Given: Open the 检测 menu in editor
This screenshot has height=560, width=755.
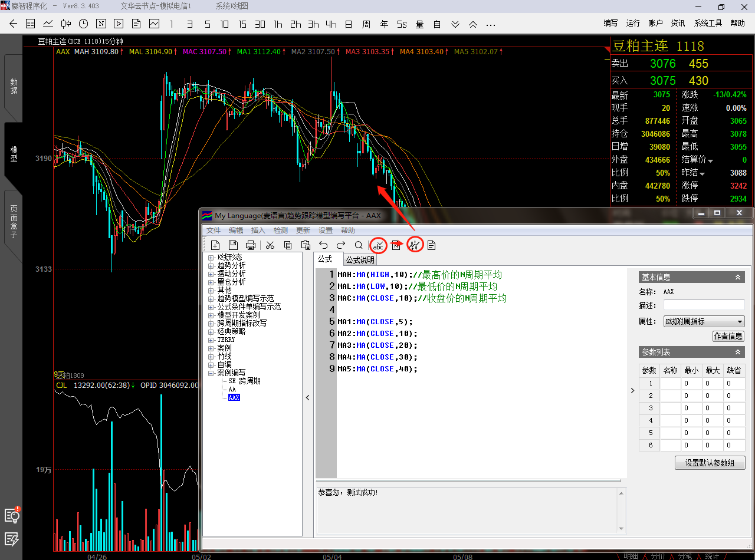Looking at the screenshot, I should pos(281,230).
